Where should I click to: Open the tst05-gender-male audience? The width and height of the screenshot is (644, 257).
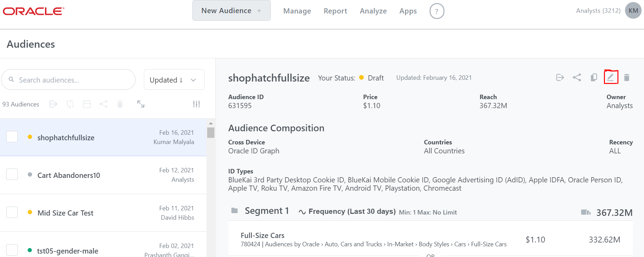click(68, 251)
